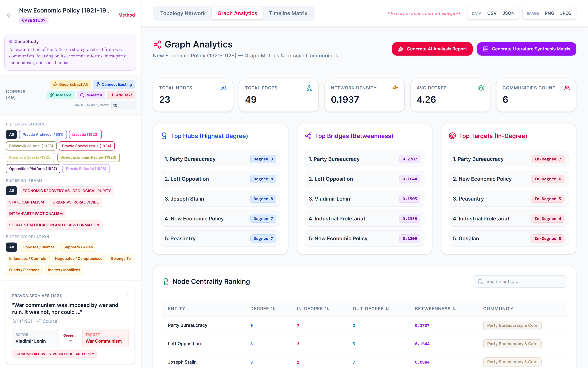The width and height of the screenshot is (588, 368).
Task: Click the Node Centrality Ranking ribbon icon
Action: pos(166,281)
